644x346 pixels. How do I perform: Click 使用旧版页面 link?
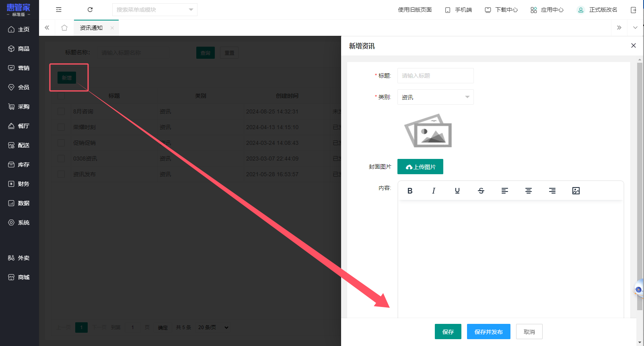(415, 10)
